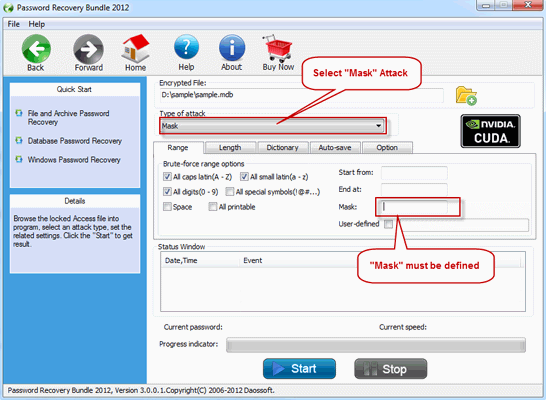
Task: Click the Buy Now shopping cart icon
Action: tap(278, 48)
